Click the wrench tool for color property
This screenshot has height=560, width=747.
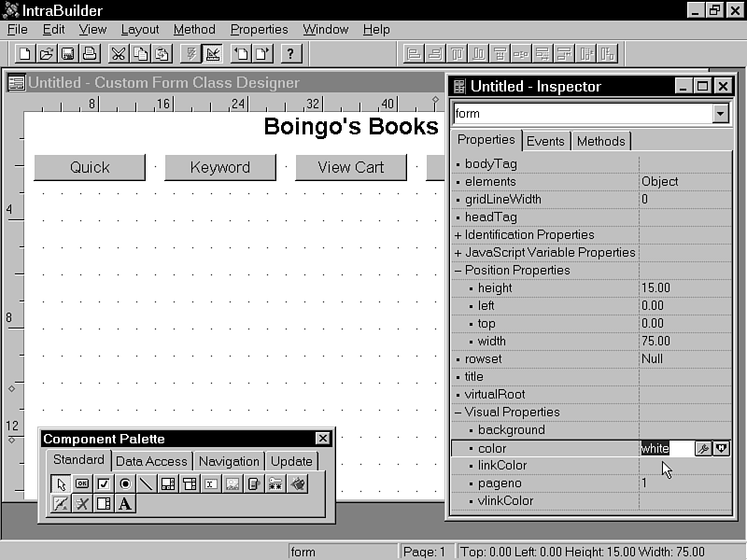[x=703, y=449]
